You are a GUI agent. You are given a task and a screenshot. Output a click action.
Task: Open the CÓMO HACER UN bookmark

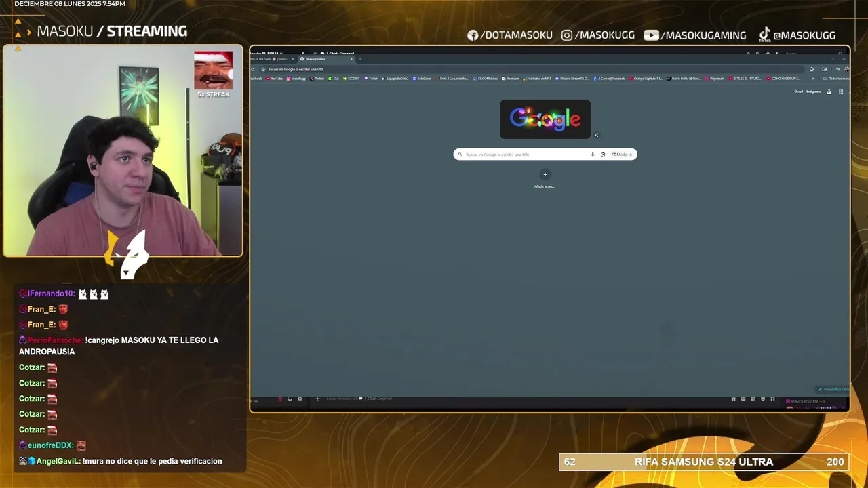(x=783, y=79)
